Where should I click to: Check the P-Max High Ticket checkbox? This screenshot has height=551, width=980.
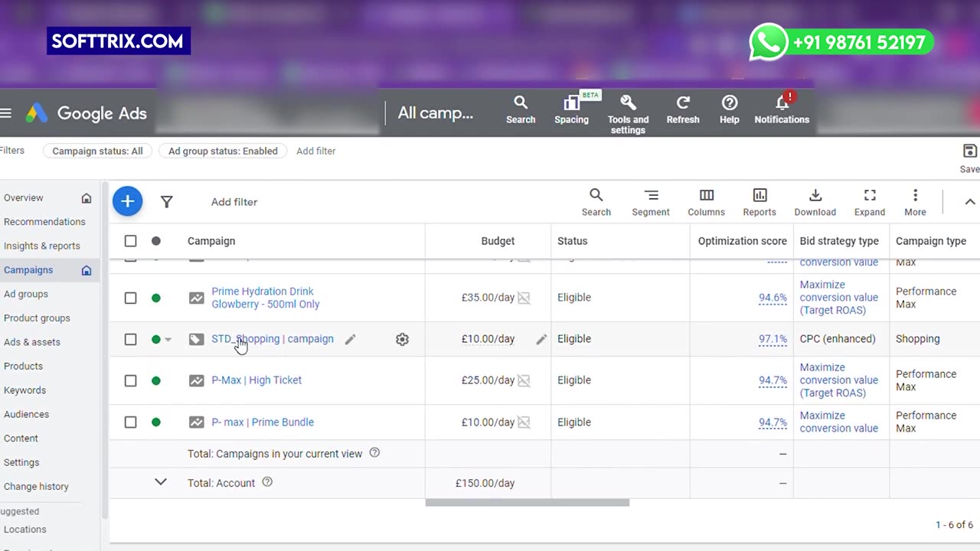tap(130, 380)
